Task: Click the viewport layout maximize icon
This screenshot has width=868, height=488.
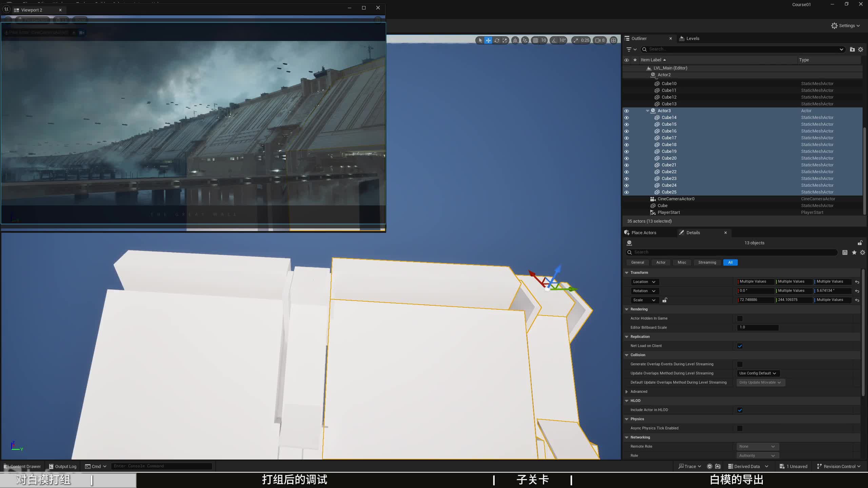Action: [x=613, y=40]
